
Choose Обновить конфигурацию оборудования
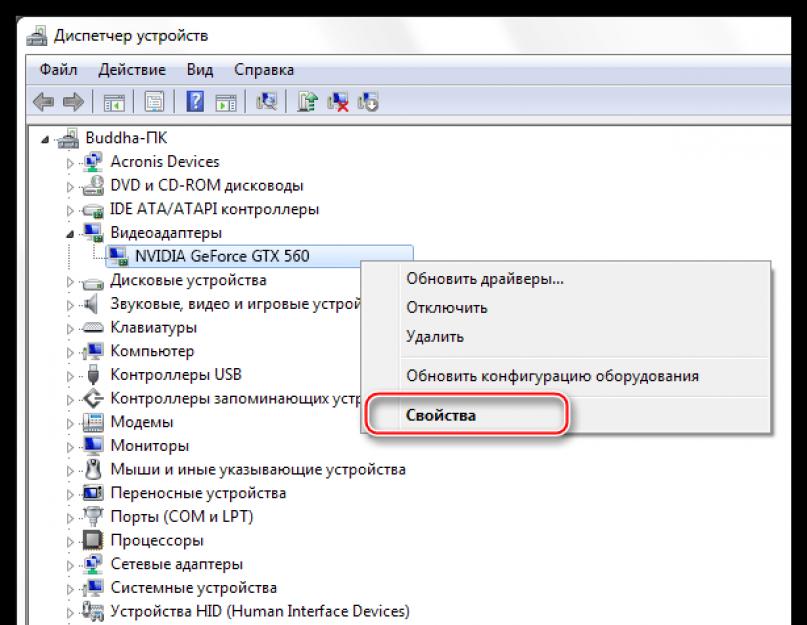[x=566, y=376]
